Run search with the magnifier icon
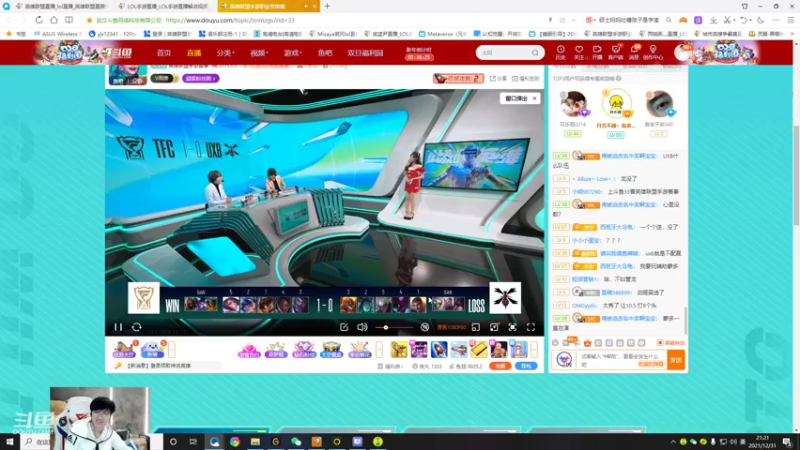 click(535, 53)
